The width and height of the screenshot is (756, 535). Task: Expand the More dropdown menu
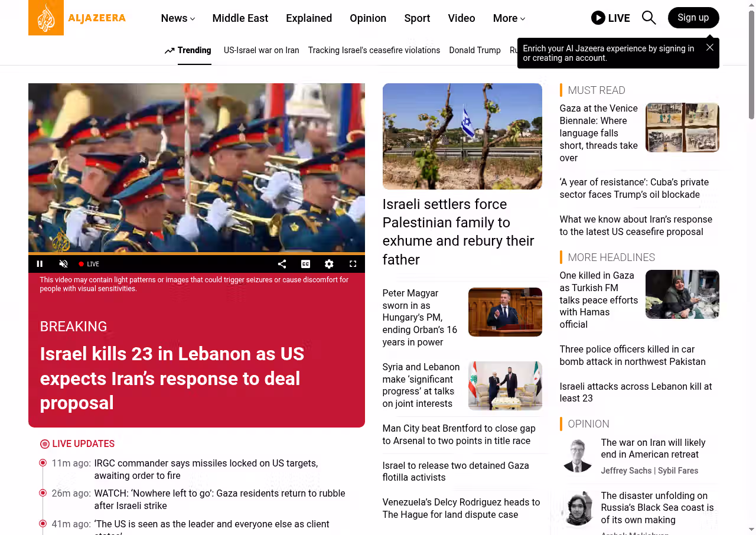(509, 18)
